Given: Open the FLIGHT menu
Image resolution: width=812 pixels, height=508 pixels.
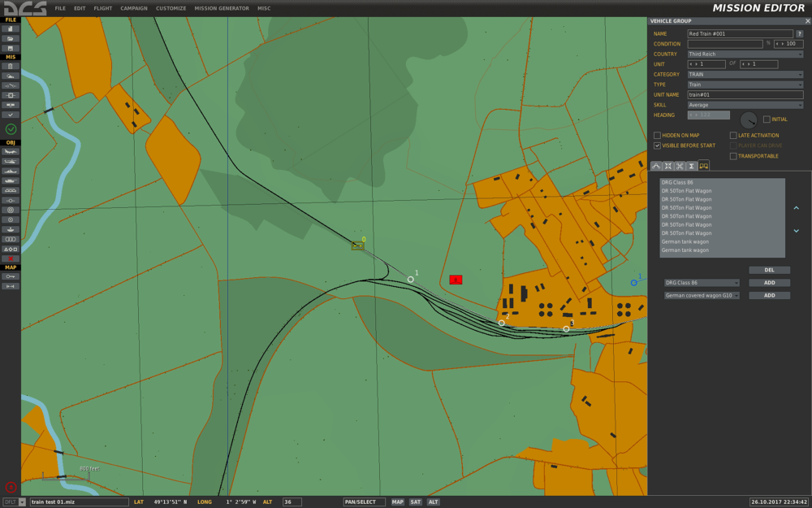Looking at the screenshot, I should pyautogui.click(x=103, y=8).
